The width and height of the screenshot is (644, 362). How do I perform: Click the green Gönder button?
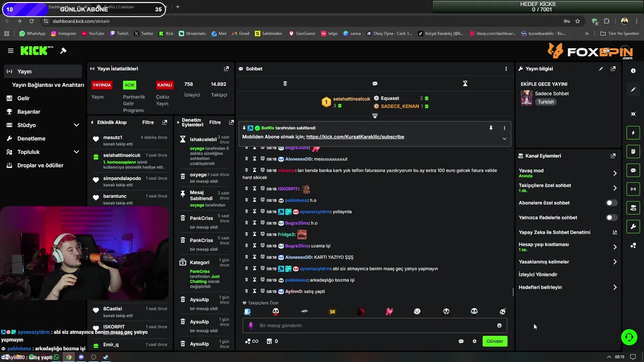pyautogui.click(x=495, y=341)
